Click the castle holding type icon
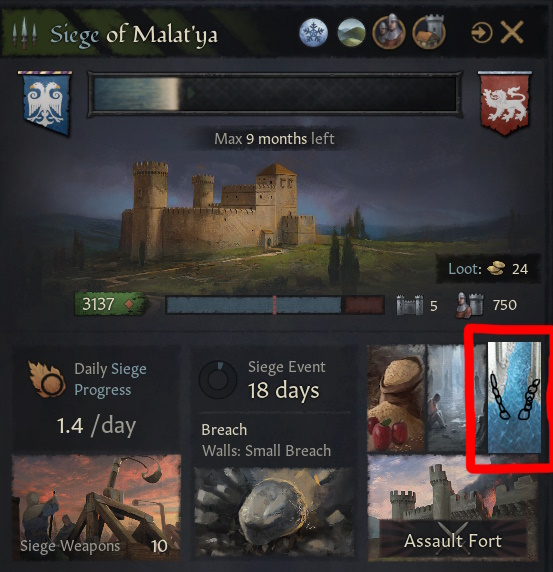 pyautogui.click(x=429, y=33)
